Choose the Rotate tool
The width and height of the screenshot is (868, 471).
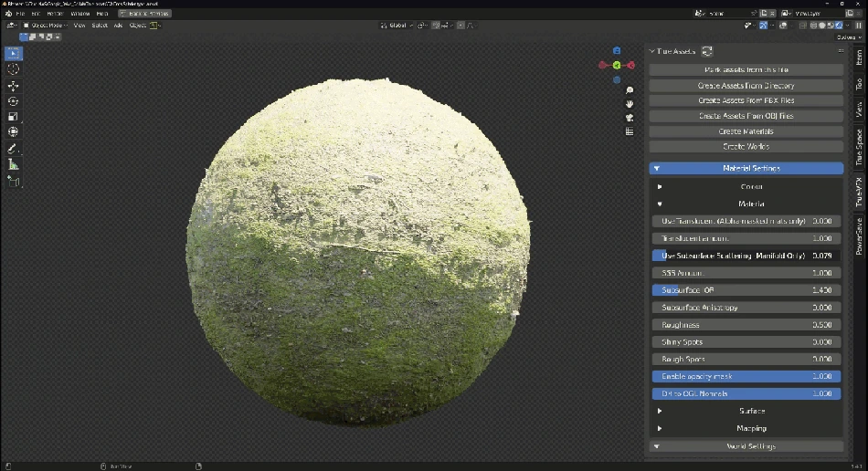(x=14, y=101)
